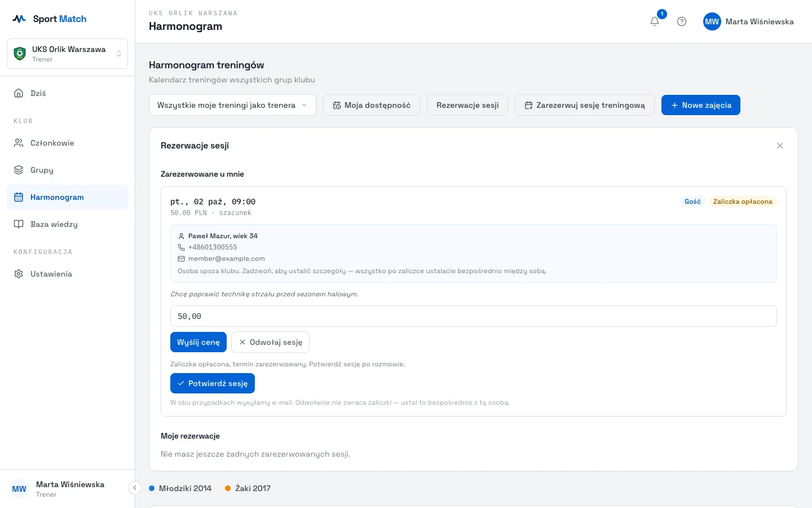
Task: Click the envelope icon next to member@example.com
Action: [x=181, y=259]
